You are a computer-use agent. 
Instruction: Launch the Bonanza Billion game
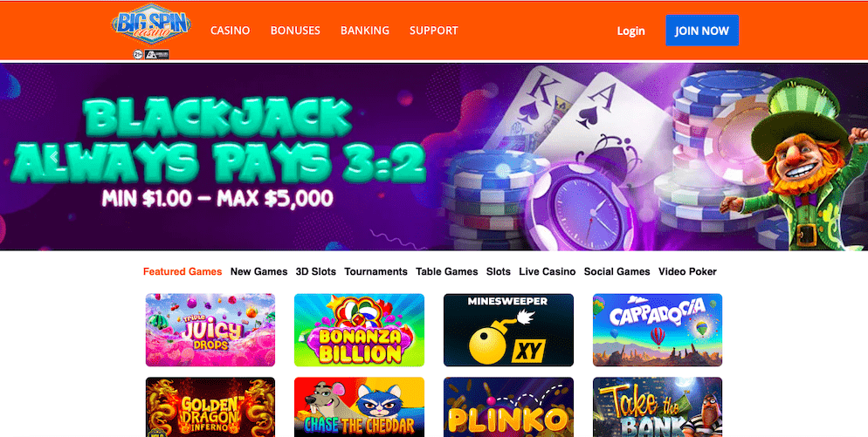tap(359, 330)
